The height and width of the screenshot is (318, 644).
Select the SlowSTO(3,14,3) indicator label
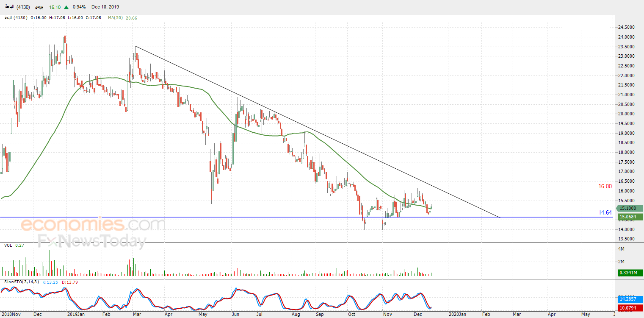point(21,282)
